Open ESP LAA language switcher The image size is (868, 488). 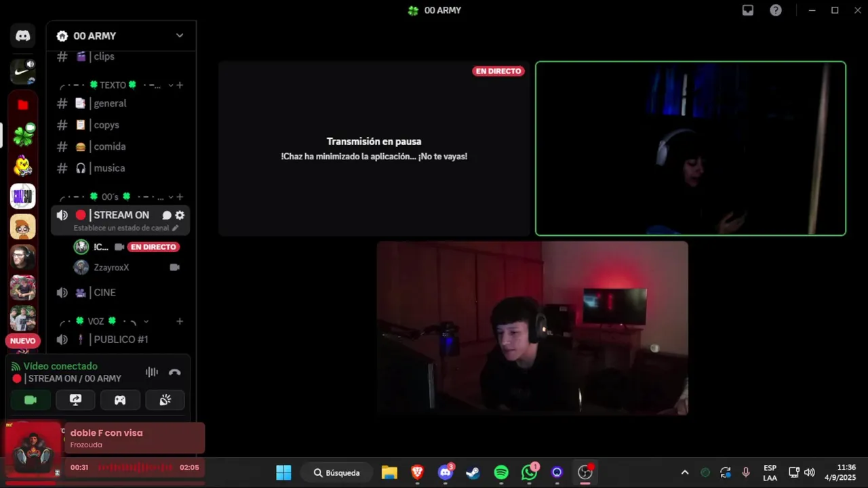770,472
